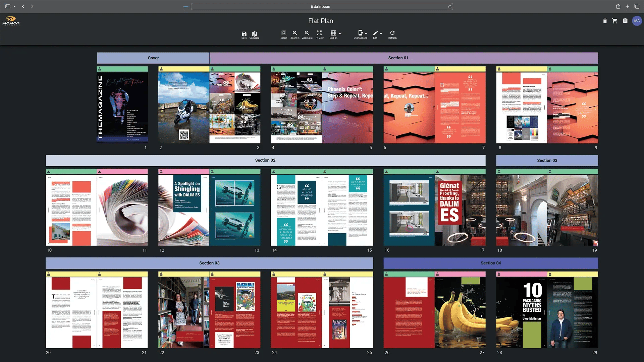Click the Zoom out magnifier
This screenshot has width=644, height=362.
pyautogui.click(x=307, y=33)
